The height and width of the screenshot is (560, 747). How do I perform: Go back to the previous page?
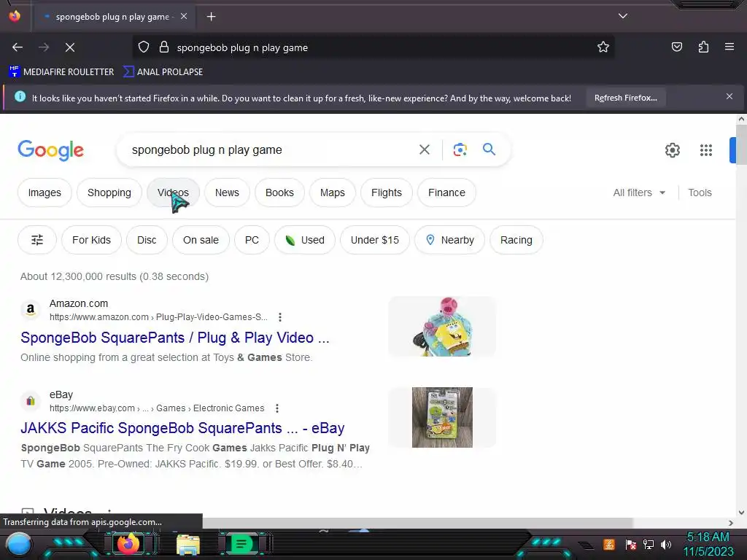click(x=18, y=47)
